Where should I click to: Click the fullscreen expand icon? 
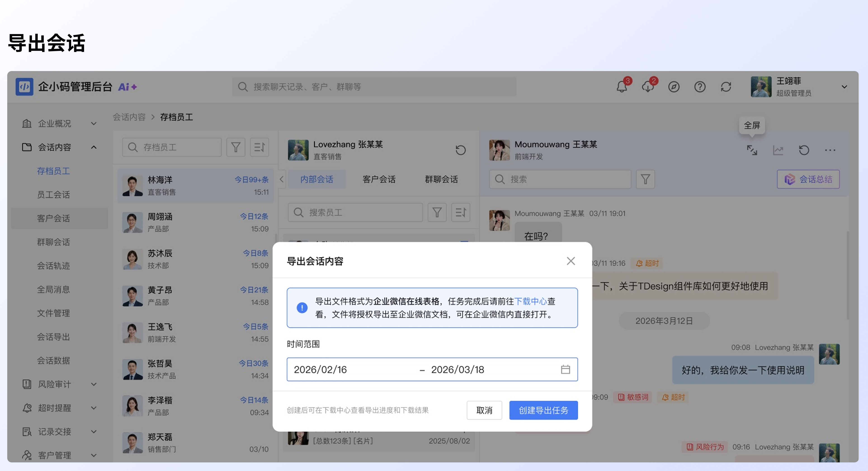[x=752, y=150]
